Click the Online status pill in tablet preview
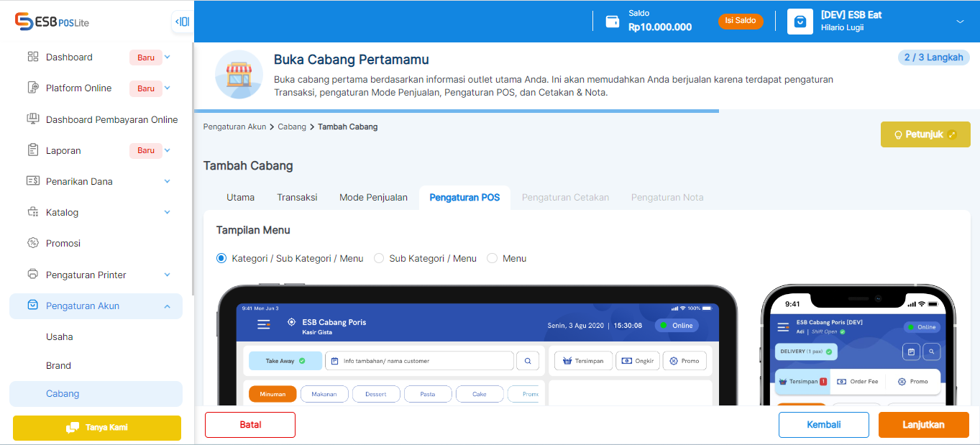Image resolution: width=980 pixels, height=445 pixels. [x=676, y=326]
